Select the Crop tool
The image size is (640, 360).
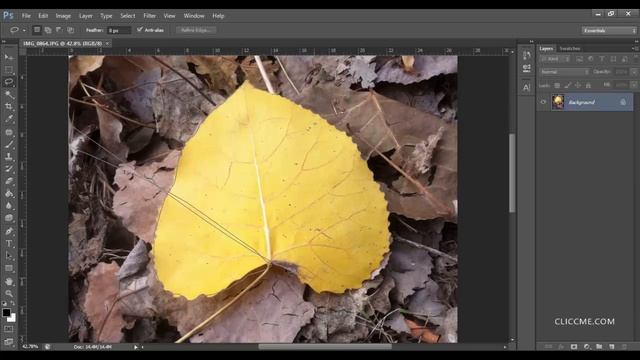pyautogui.click(x=9, y=107)
